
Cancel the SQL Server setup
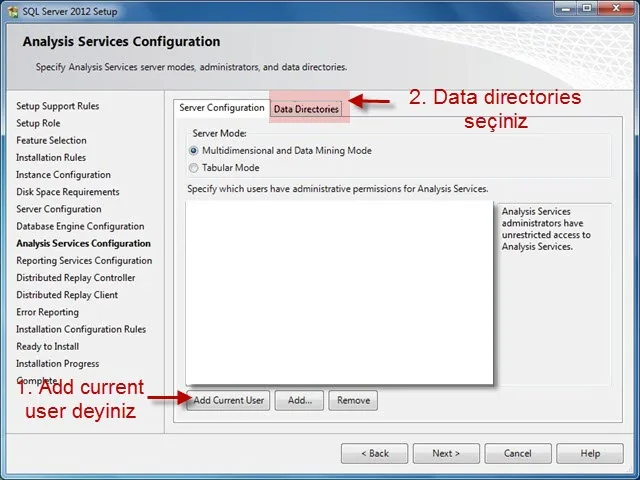pos(518,453)
